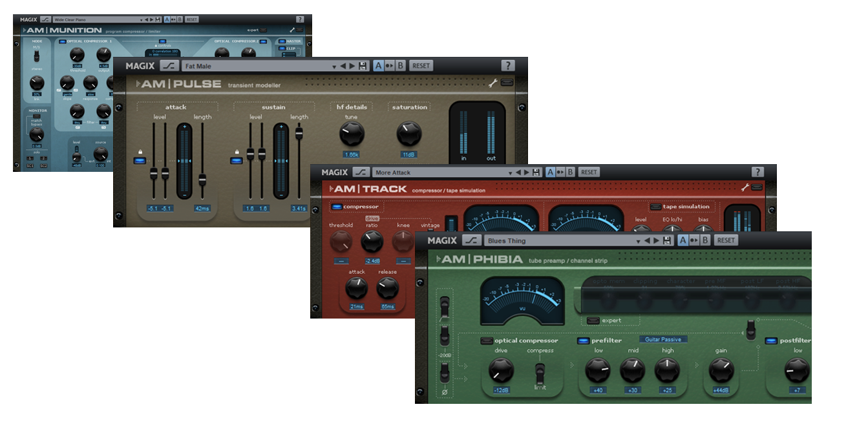Select setting A in AM|Phibia
This screenshot has width=868, height=440.
click(x=684, y=240)
